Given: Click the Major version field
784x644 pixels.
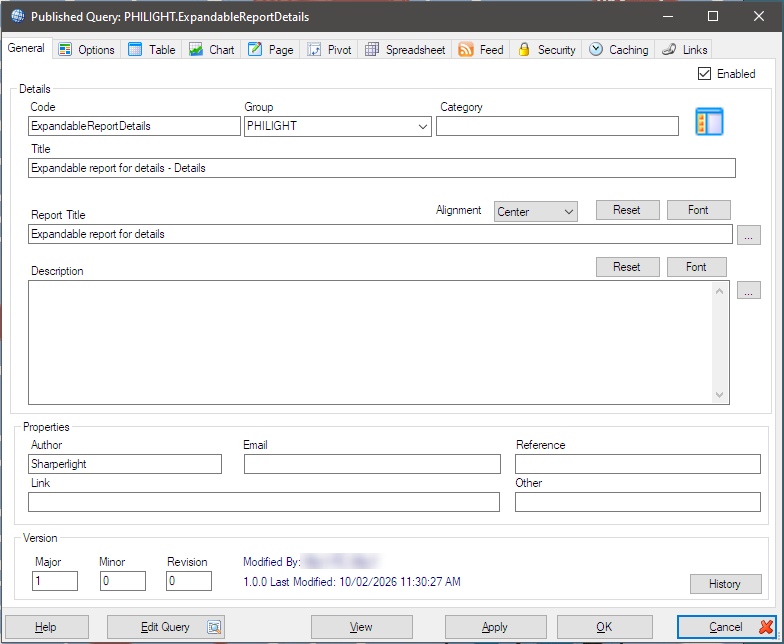Looking at the screenshot, I should coord(54,581).
